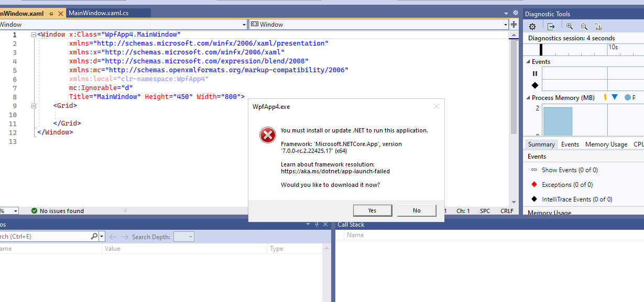Click the pause icon in Events track
The image size is (644, 302).
(x=535, y=74)
